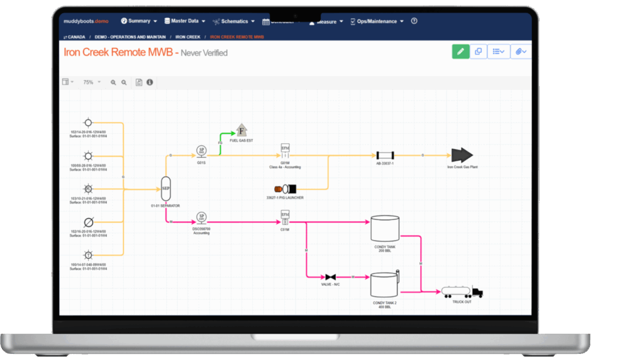Click the Truck Out symbol
Screen dimensions: 644x362
pos(462,292)
